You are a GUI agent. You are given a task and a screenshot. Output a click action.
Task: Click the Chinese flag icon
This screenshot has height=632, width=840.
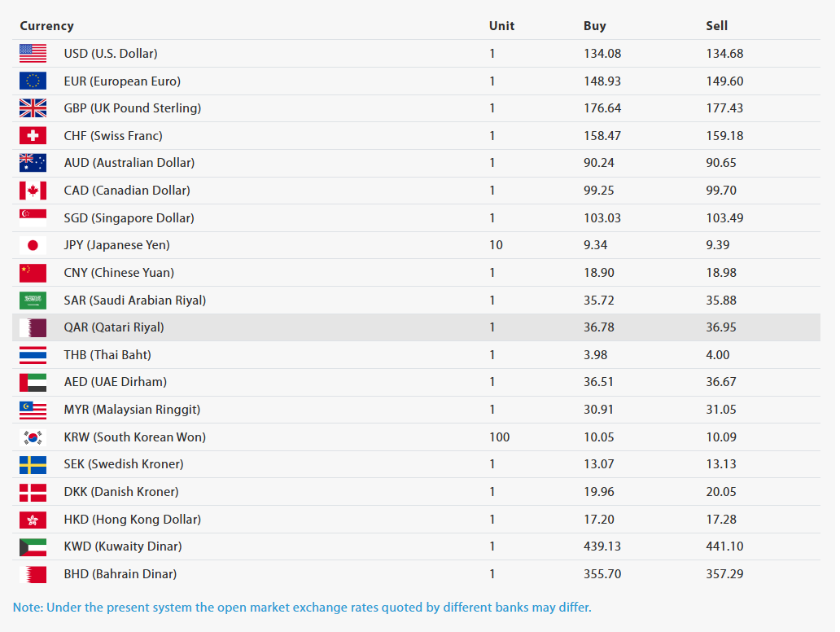(x=33, y=272)
